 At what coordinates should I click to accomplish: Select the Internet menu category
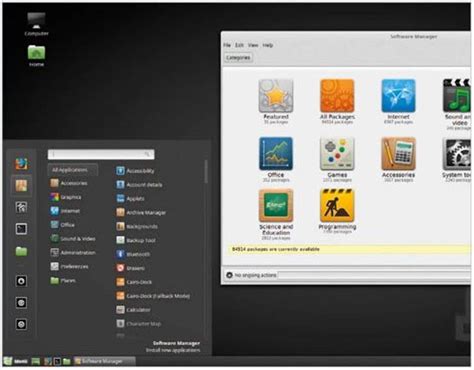[65, 211]
